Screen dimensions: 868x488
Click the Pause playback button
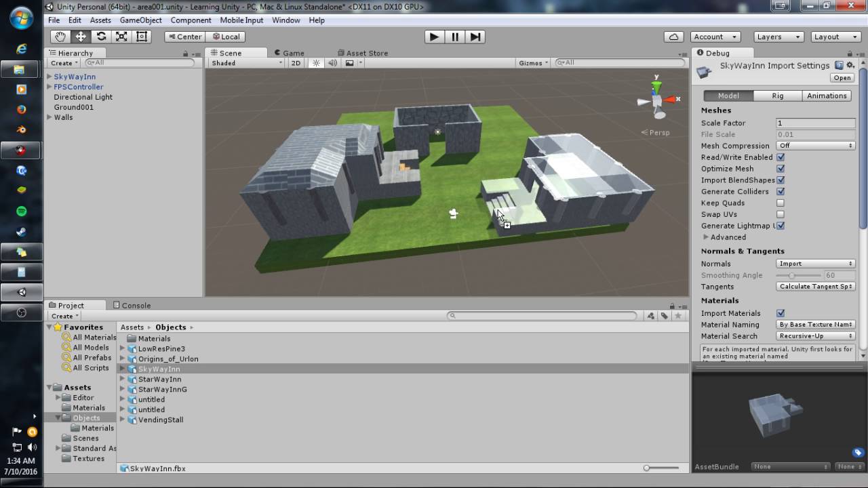455,37
